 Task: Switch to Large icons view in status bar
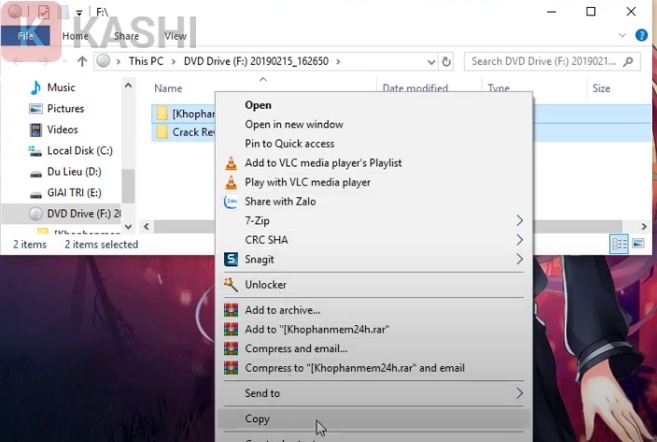(x=638, y=243)
